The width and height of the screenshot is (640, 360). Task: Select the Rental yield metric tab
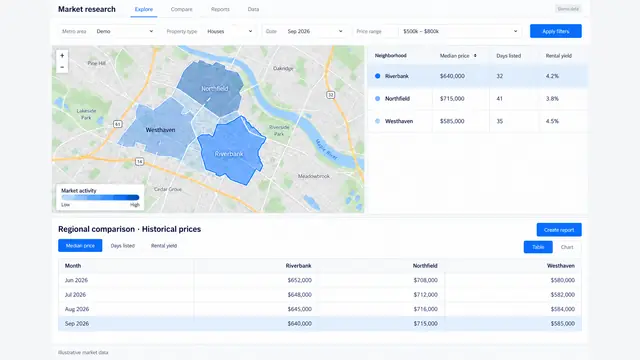point(164,246)
